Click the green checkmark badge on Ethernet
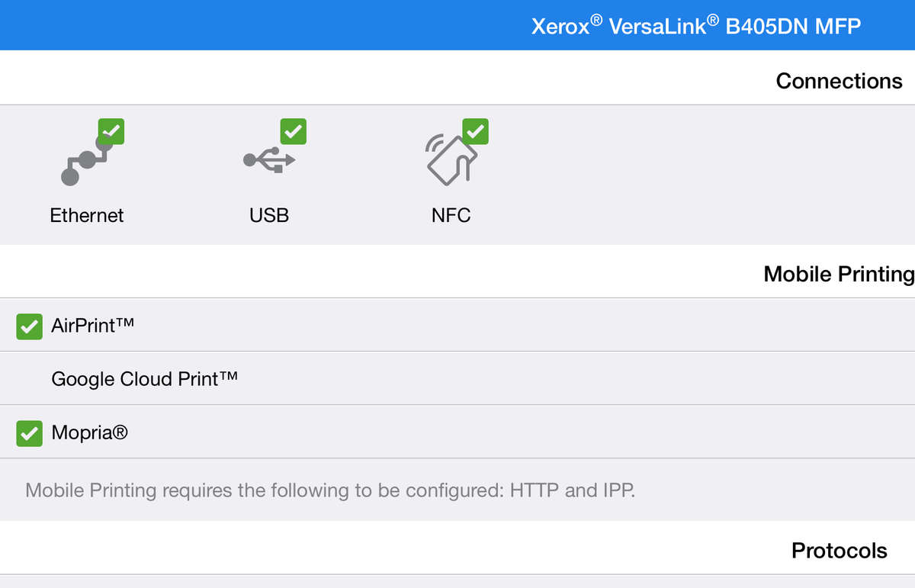 (x=111, y=131)
